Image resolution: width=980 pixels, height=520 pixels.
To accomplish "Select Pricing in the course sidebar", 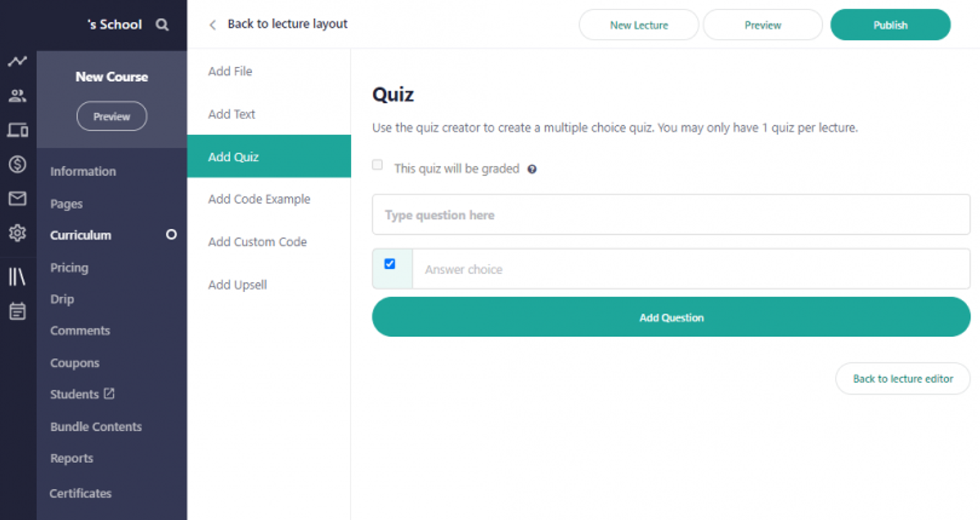I will click(68, 267).
